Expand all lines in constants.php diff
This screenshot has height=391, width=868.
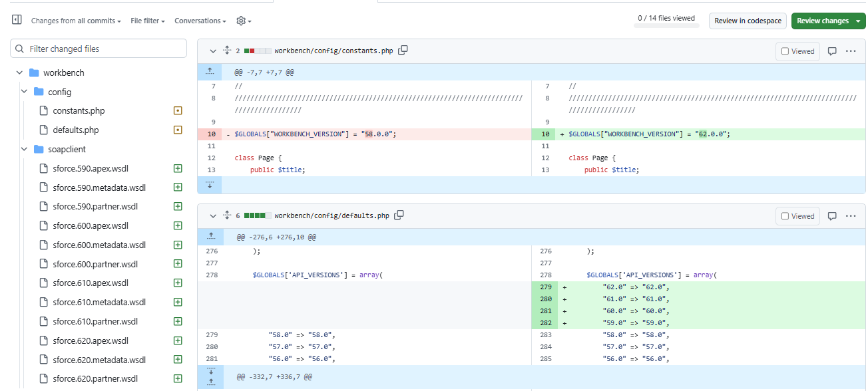pos(227,51)
